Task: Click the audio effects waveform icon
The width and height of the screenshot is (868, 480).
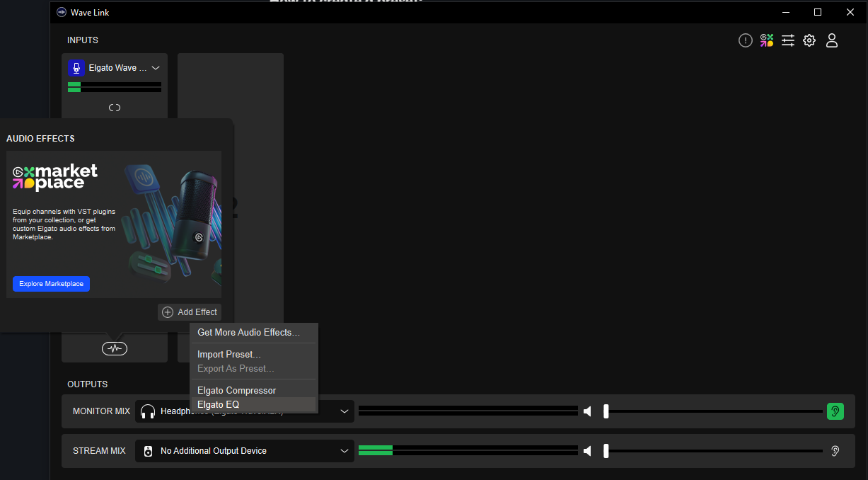Action: click(x=115, y=348)
